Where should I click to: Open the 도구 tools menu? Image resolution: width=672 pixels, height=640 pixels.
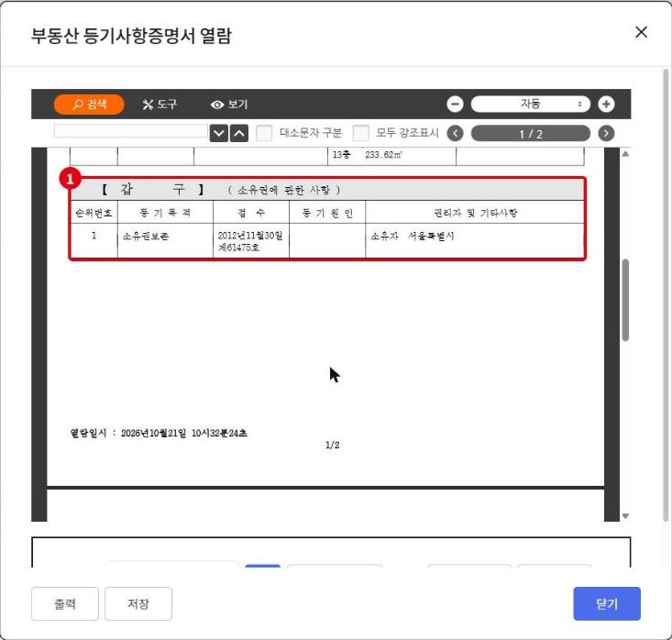[160, 105]
